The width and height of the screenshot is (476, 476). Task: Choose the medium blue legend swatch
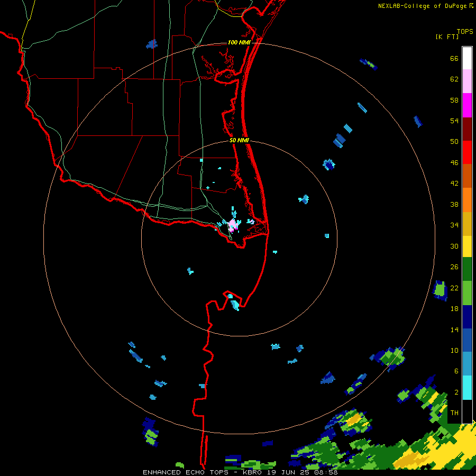point(467,340)
